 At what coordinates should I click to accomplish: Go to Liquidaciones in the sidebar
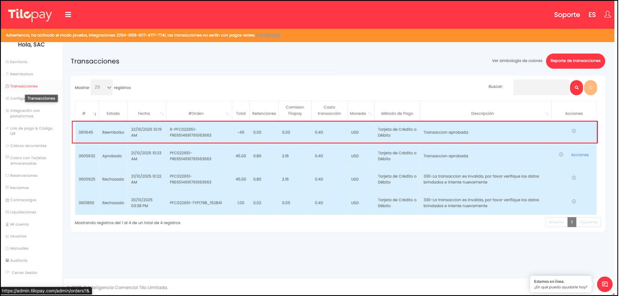(x=23, y=212)
